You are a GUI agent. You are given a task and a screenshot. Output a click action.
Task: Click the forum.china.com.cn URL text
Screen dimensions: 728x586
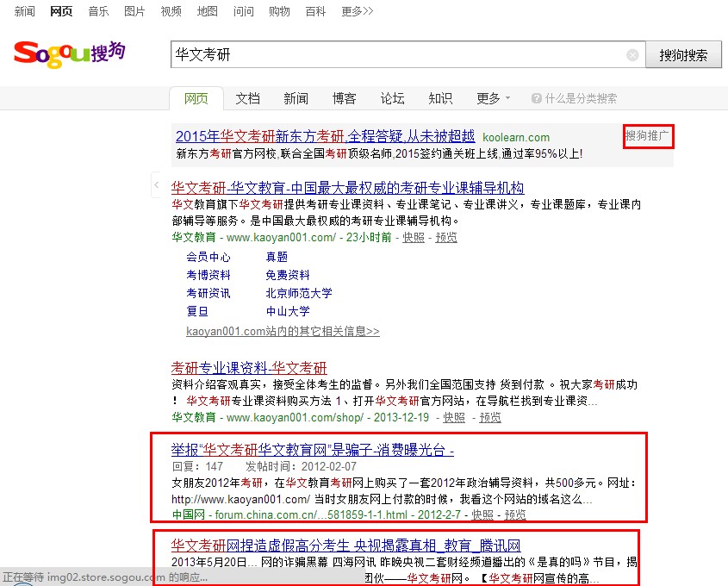[x=311, y=515]
